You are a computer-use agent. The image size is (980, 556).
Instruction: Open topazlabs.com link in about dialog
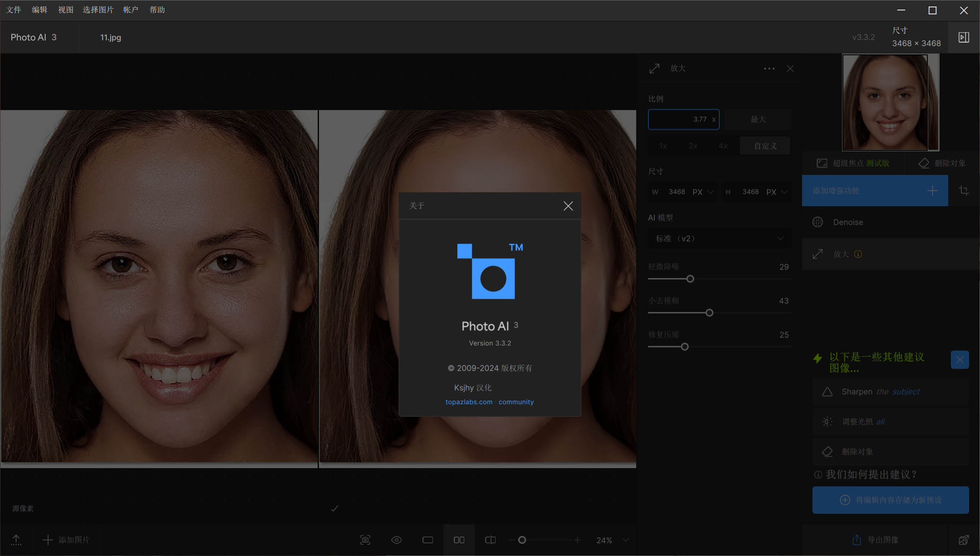tap(469, 402)
